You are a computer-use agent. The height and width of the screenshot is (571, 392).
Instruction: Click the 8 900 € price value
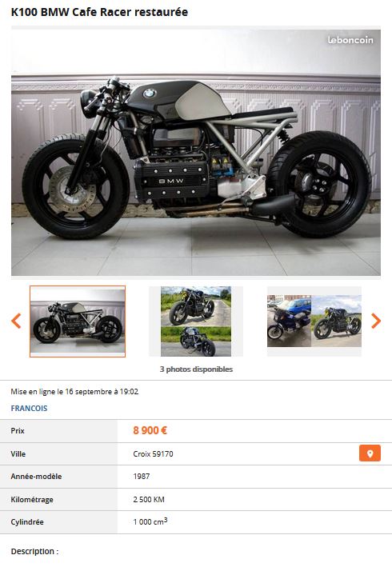[150, 430]
